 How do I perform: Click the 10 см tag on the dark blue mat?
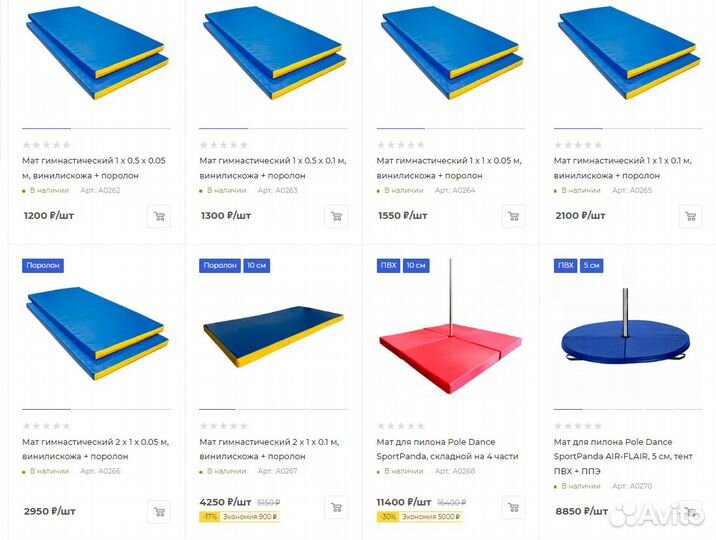(x=256, y=265)
